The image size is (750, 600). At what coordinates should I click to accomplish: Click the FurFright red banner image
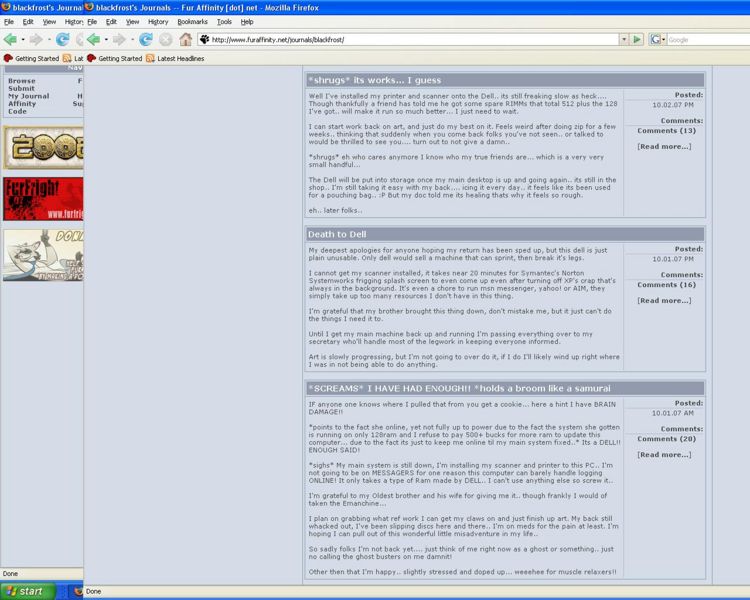(42, 199)
